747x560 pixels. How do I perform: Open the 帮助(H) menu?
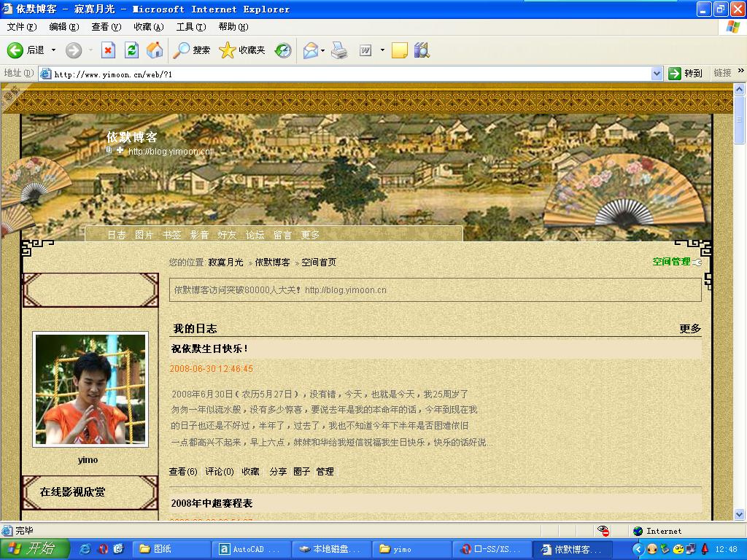(x=233, y=27)
